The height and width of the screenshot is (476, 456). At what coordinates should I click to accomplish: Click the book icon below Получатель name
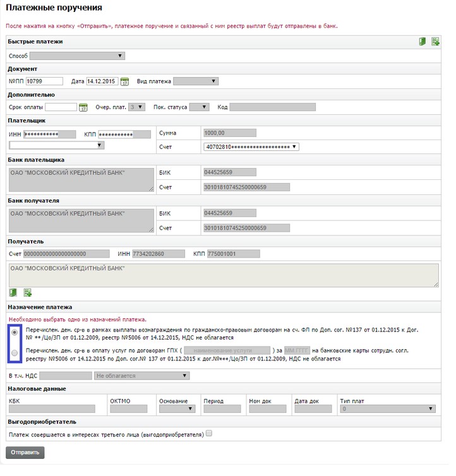(x=13, y=293)
